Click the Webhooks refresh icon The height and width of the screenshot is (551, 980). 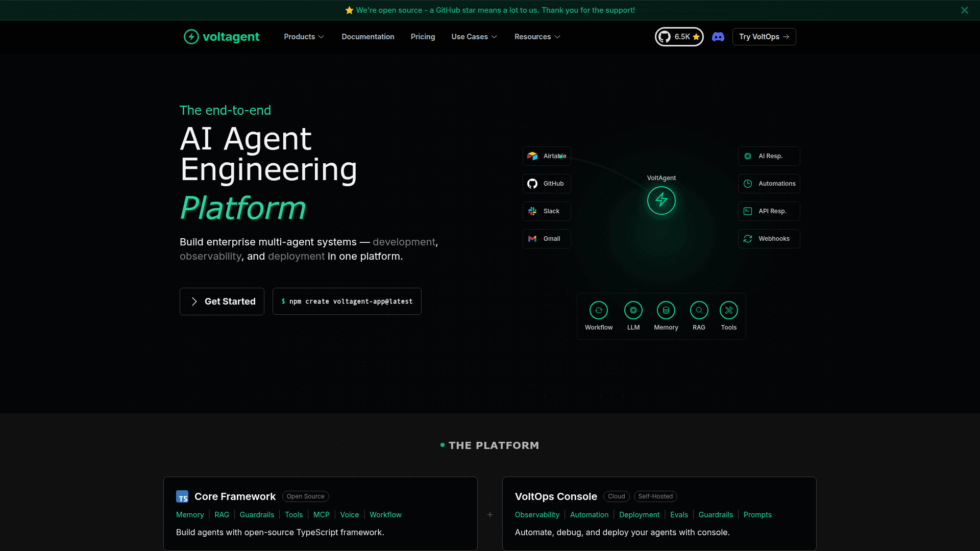point(747,238)
